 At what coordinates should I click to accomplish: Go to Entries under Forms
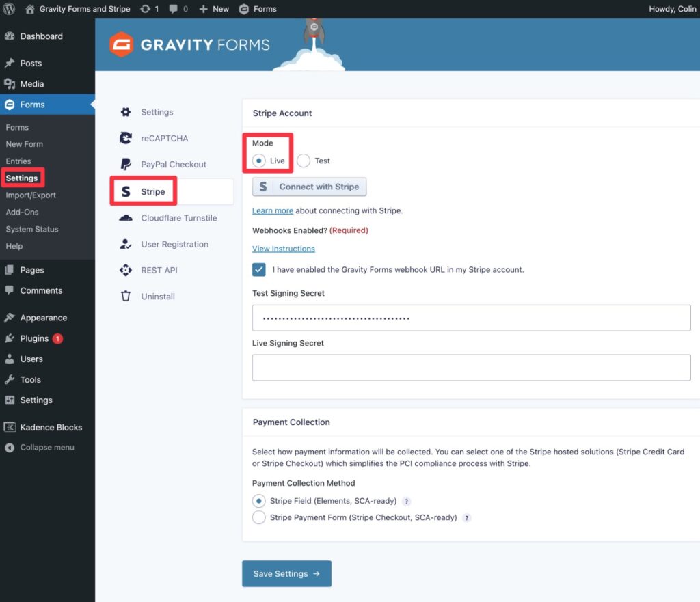[17, 161]
